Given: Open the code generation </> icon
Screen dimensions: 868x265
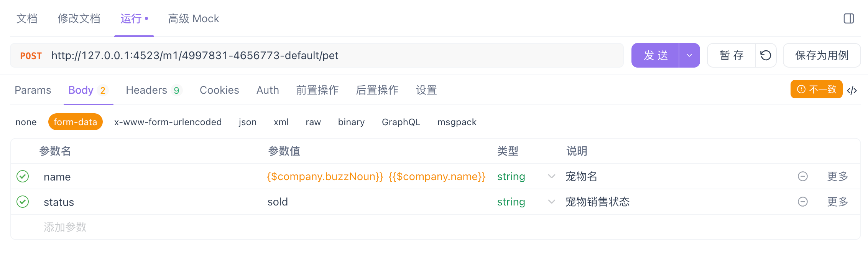Looking at the screenshot, I should click(852, 90).
